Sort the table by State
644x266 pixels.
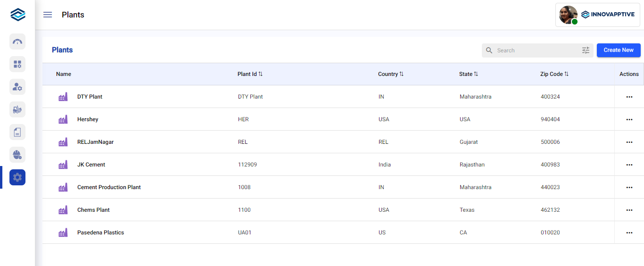[x=476, y=74]
